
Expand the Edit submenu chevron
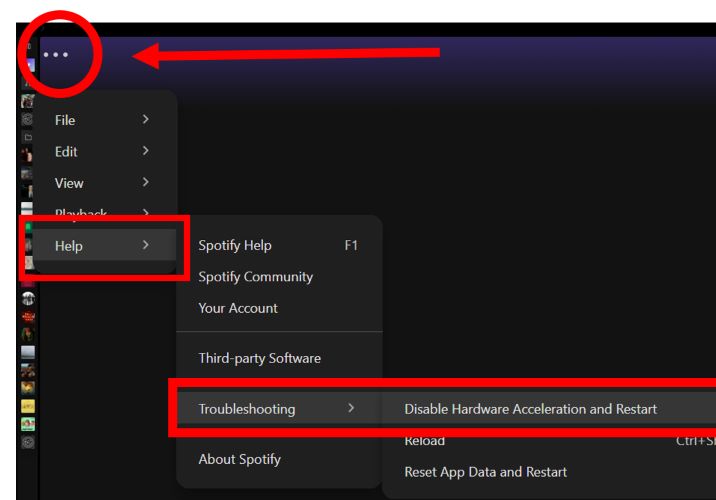click(x=145, y=151)
